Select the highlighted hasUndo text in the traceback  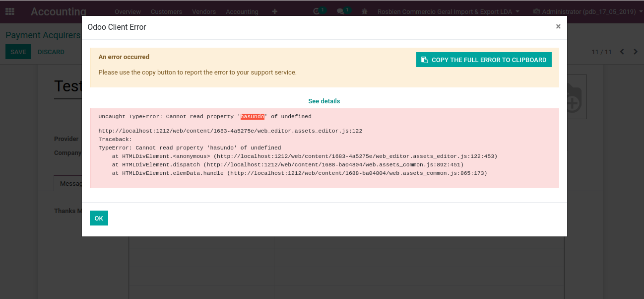253,116
